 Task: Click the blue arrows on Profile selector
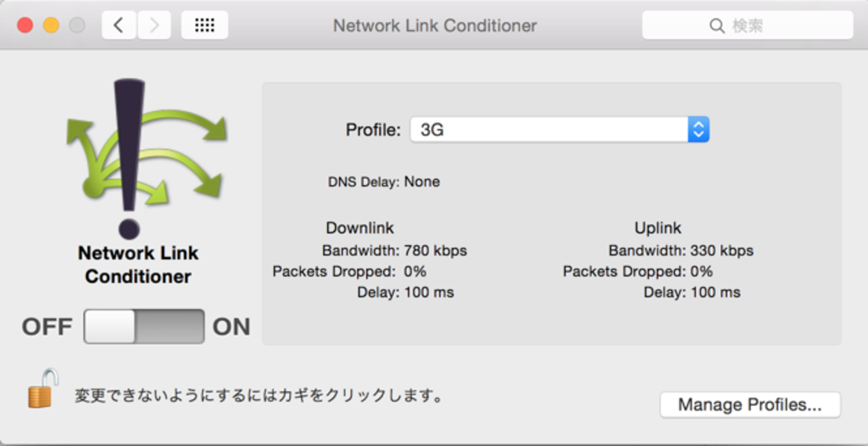pyautogui.click(x=698, y=130)
